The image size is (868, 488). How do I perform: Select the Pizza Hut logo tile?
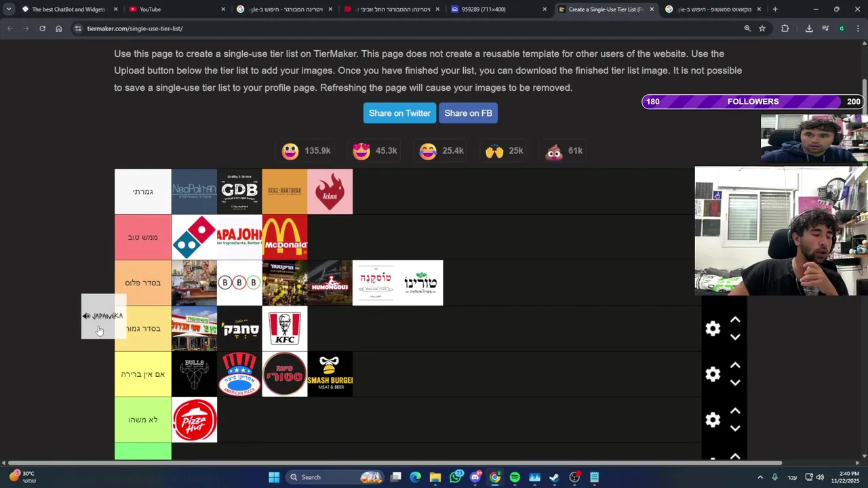click(x=194, y=420)
